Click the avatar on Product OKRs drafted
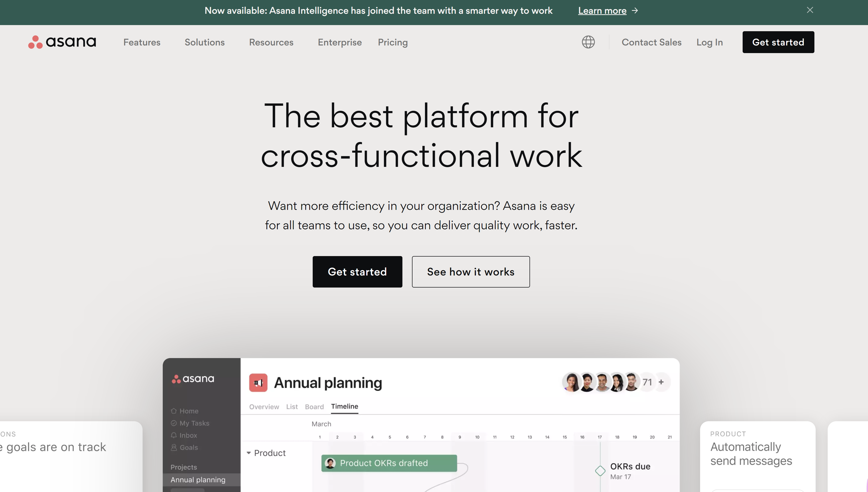868x492 pixels. 330,463
